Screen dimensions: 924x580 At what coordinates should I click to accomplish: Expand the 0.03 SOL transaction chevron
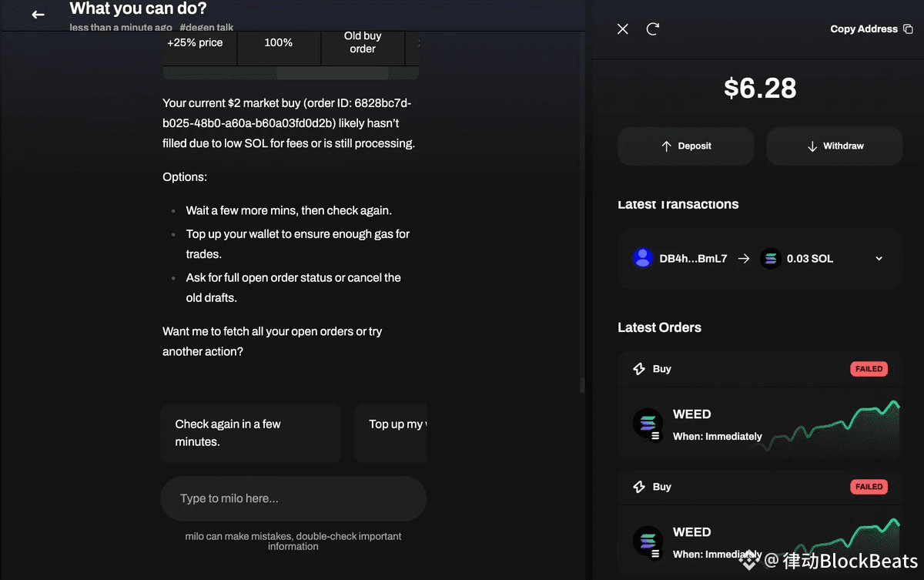point(879,259)
